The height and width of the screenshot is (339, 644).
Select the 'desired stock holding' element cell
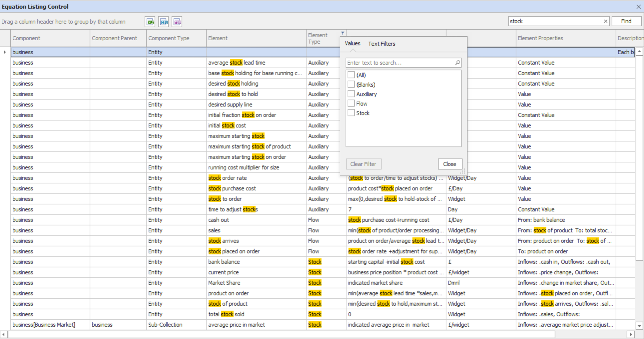pos(256,84)
